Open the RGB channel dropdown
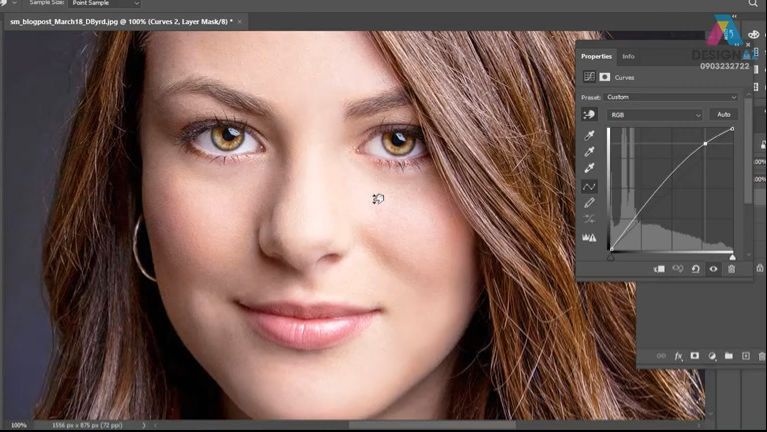767x432 pixels. pos(655,115)
